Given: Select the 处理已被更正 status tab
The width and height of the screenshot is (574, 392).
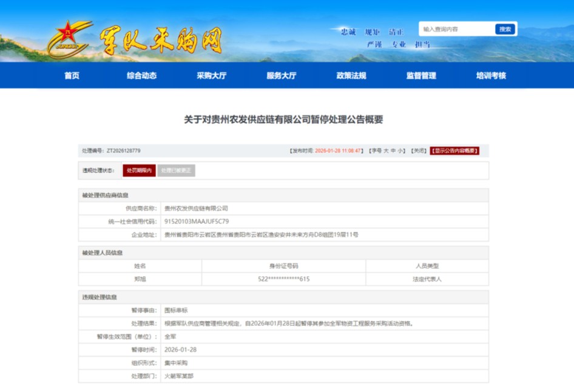Looking at the screenshot, I should click(176, 171).
